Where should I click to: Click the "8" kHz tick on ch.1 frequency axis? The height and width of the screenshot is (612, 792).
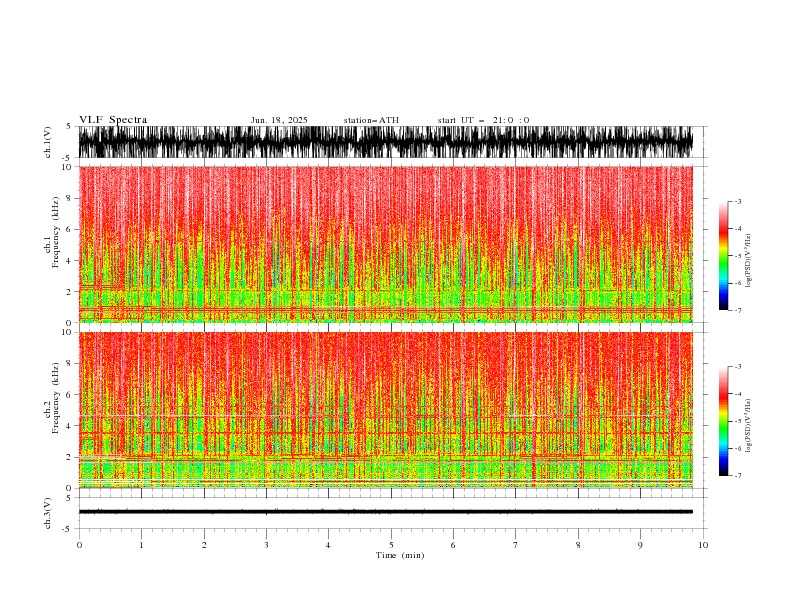pyautogui.click(x=70, y=198)
